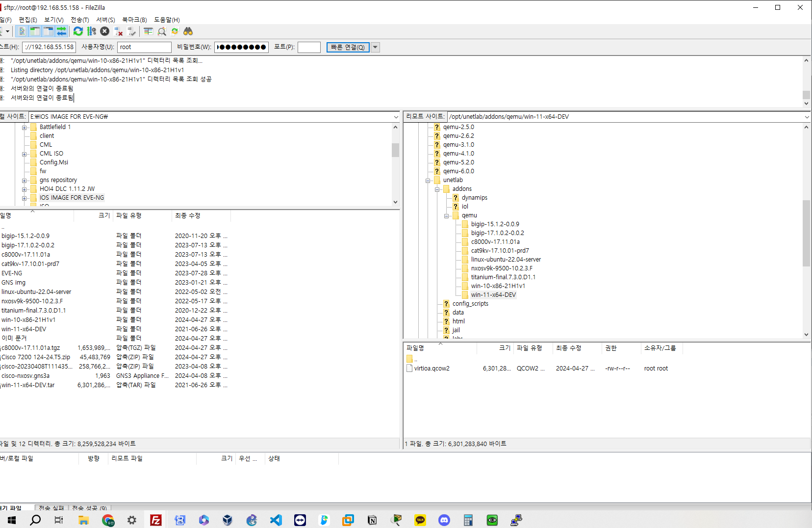Toggle remote directory tree display icon

[x=48, y=31]
